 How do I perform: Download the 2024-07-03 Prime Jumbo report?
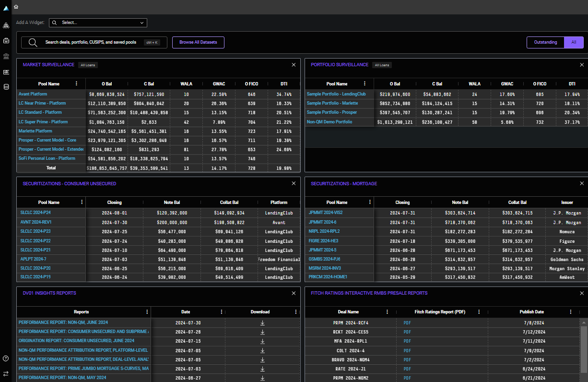point(262,369)
